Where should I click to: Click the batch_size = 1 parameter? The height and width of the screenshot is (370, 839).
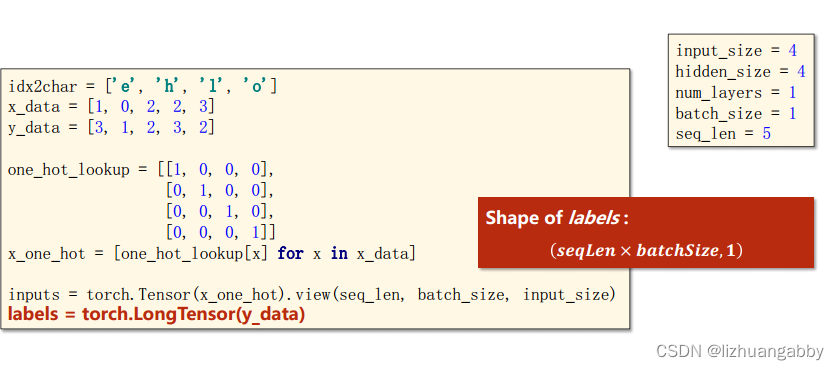point(736,114)
